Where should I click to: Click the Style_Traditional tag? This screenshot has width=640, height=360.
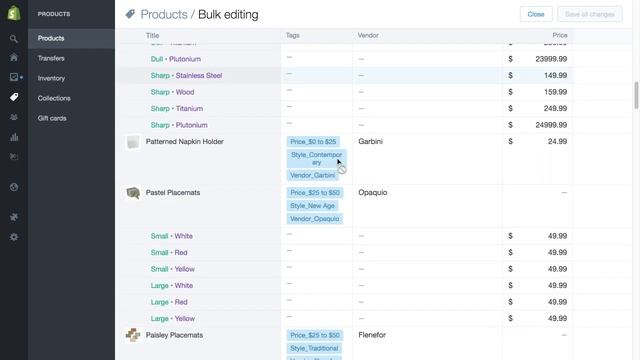click(x=314, y=348)
